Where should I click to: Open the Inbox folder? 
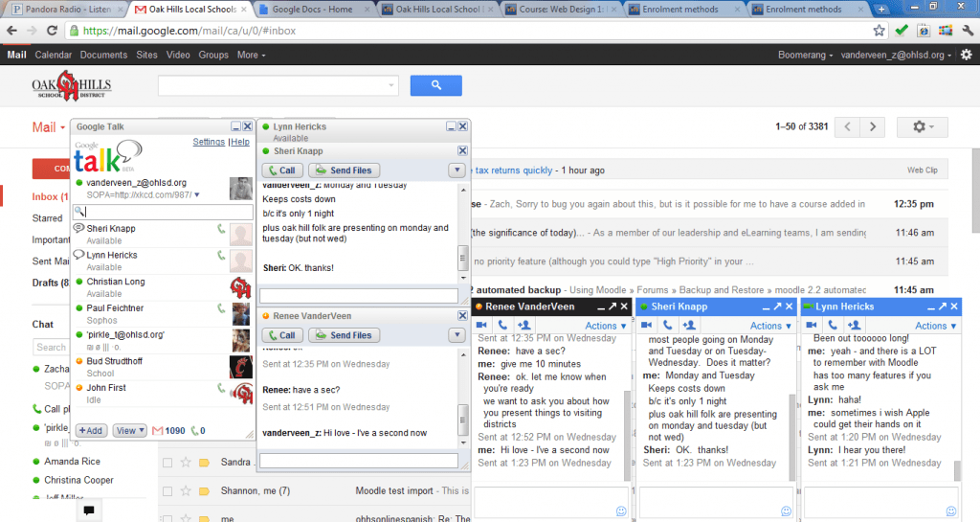click(50, 197)
